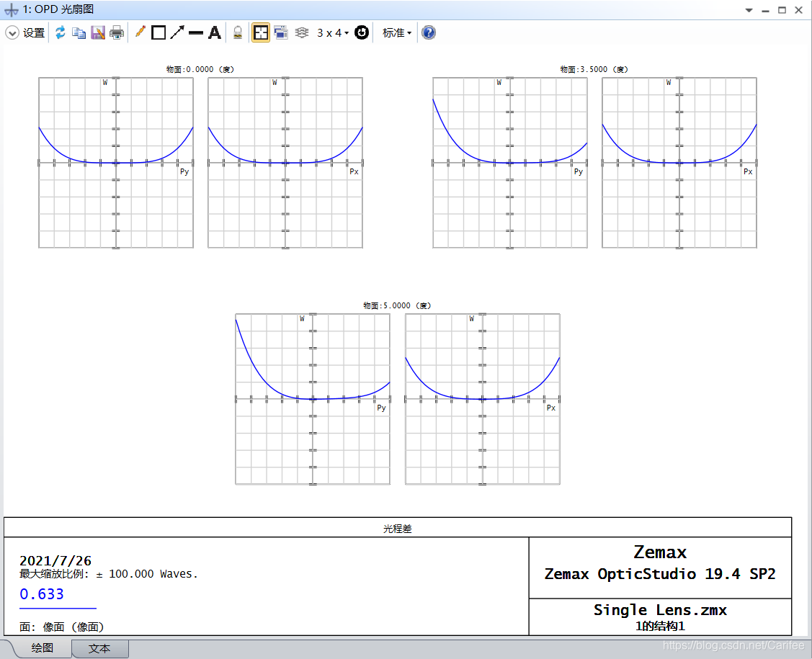Click the black reset zoom icon
Screen dimensions: 812x659
click(x=362, y=32)
